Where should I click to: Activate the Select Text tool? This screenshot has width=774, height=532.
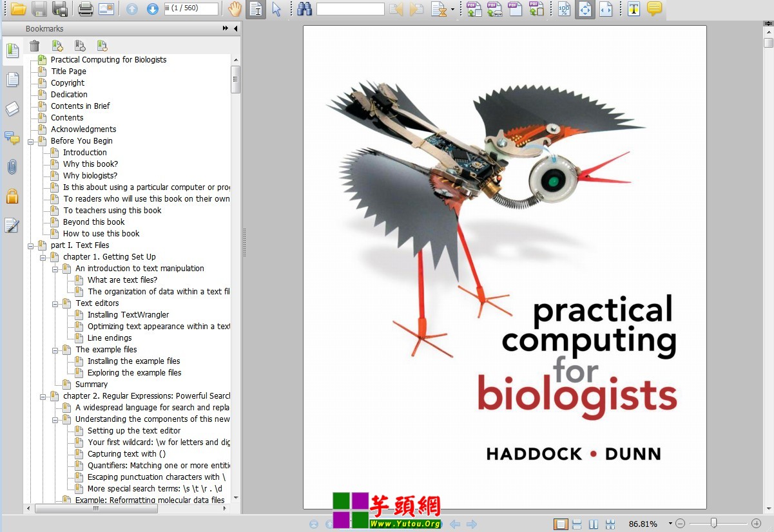pyautogui.click(x=256, y=9)
